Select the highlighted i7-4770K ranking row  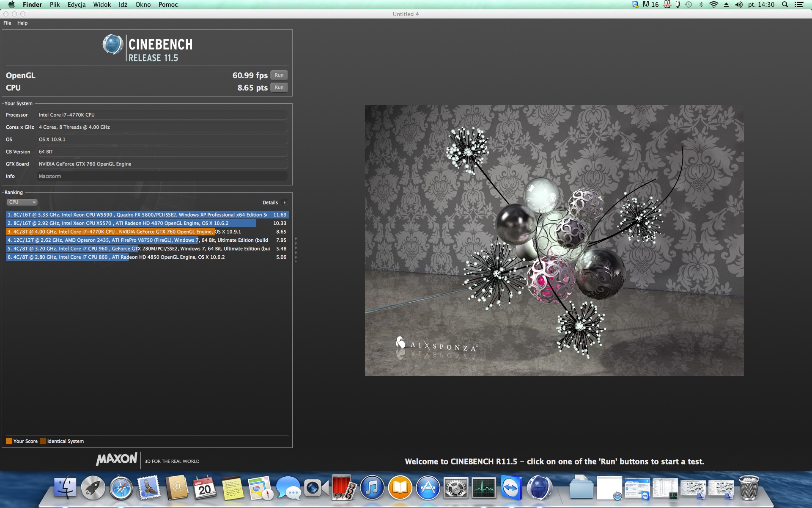[147, 232]
